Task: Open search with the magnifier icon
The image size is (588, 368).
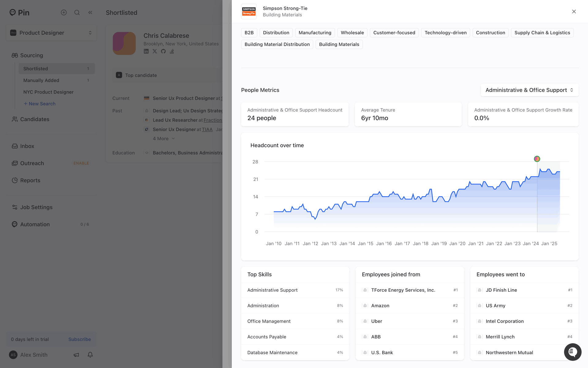Action: pos(77,13)
